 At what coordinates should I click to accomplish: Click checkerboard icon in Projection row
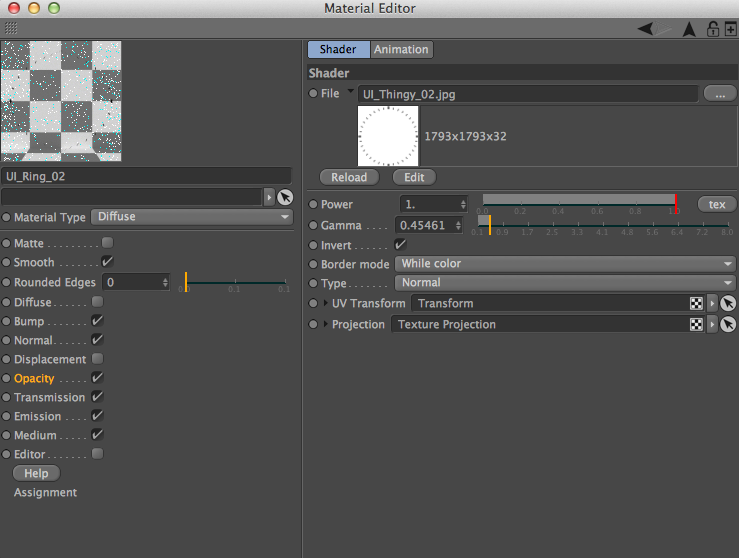point(696,324)
